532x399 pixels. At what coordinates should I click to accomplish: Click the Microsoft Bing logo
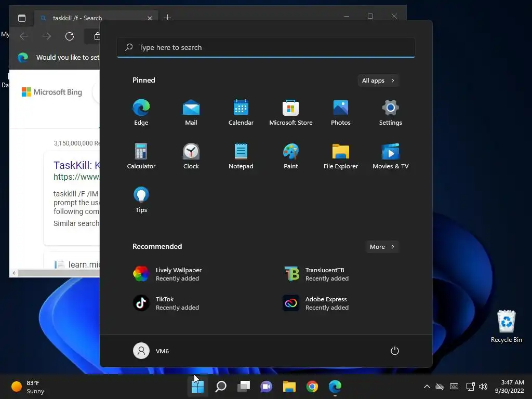52,92
